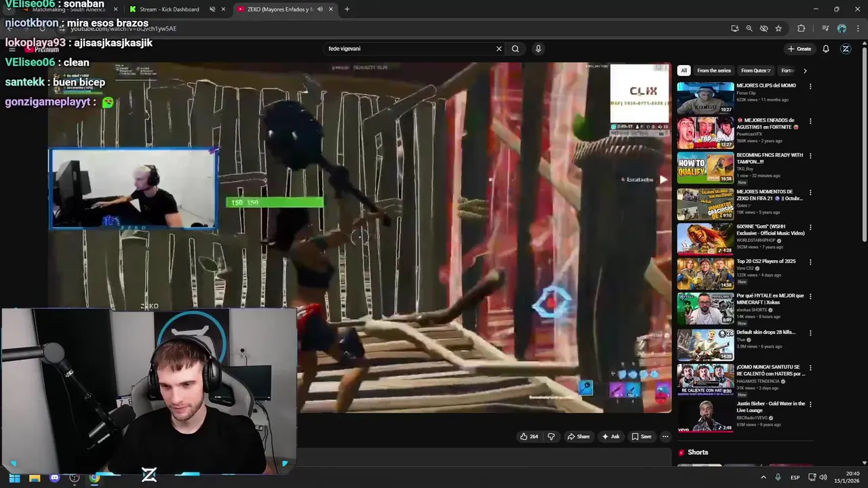Mute the ZEKO video tab audio
The width and height of the screenshot is (868, 488).
point(320,9)
